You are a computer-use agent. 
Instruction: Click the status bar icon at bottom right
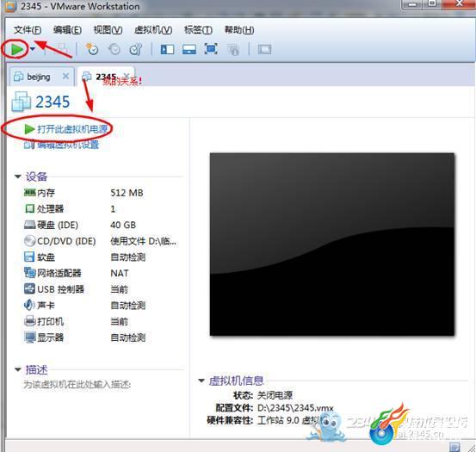pyautogui.click(x=454, y=447)
